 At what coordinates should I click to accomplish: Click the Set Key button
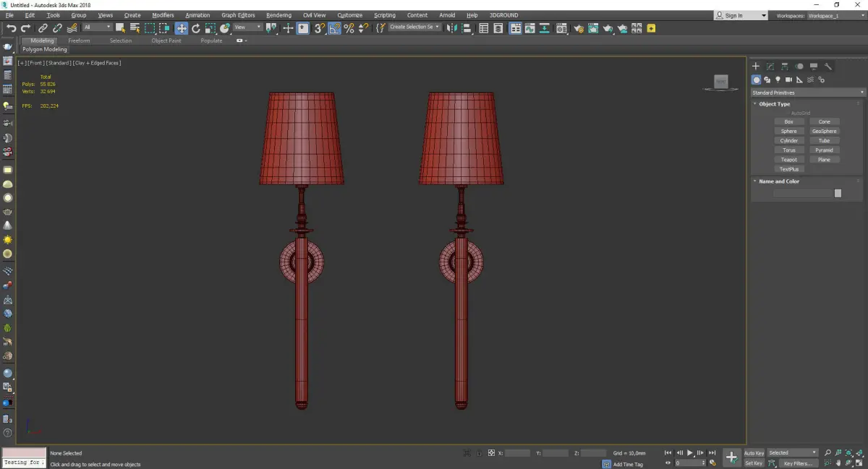click(754, 463)
